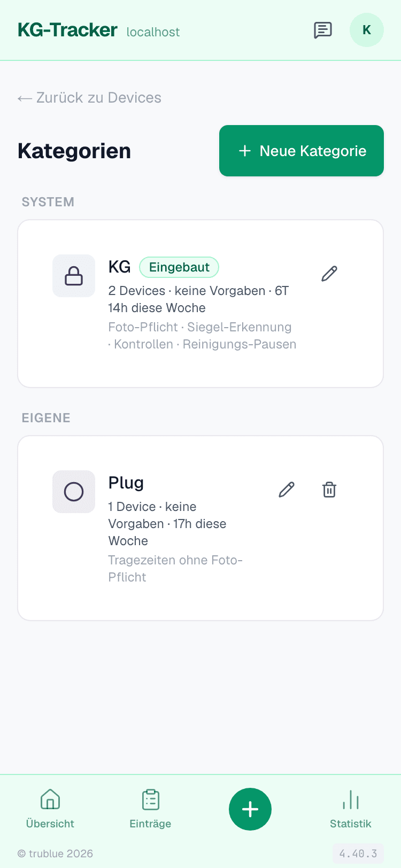
Task: Edit the KG category with pencil icon
Action: click(x=329, y=274)
